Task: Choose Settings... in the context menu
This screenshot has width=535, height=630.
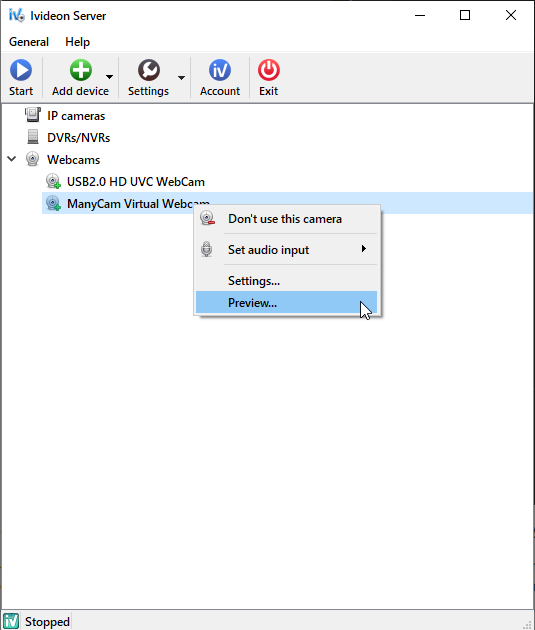Action: coord(286,280)
